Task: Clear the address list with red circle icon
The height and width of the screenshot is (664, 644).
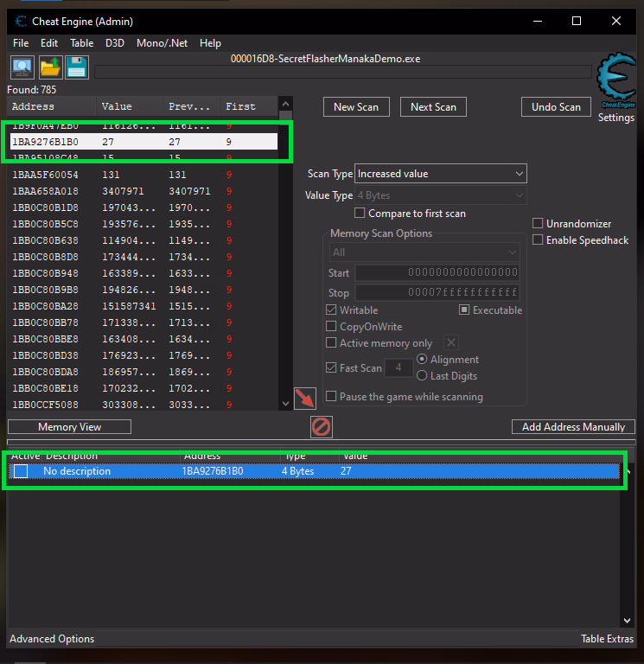Action: tap(322, 427)
